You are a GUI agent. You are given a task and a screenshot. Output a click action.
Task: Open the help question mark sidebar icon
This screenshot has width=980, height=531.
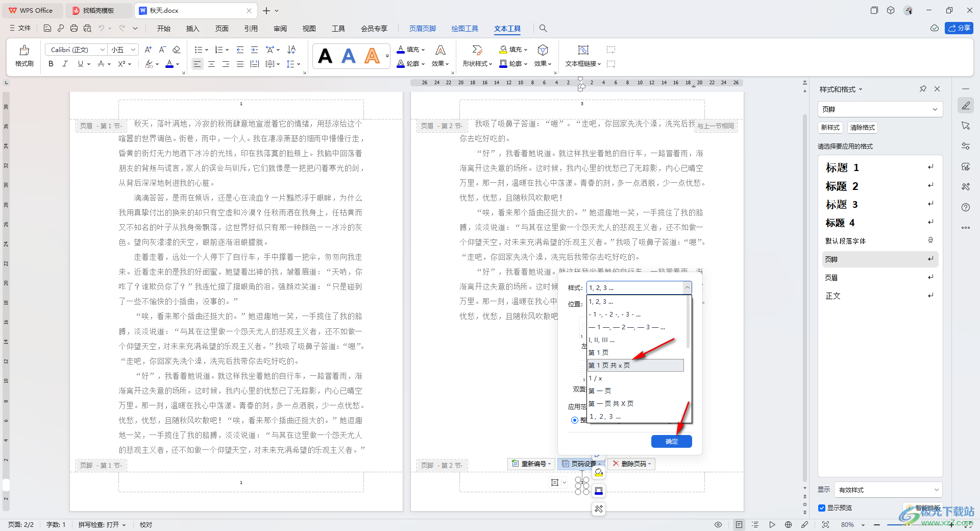966,207
